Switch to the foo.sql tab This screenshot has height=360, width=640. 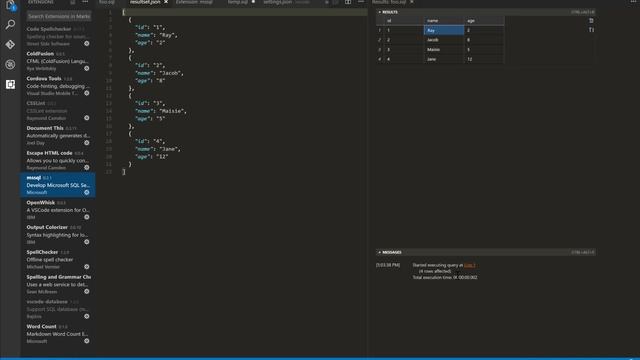[x=107, y=2]
